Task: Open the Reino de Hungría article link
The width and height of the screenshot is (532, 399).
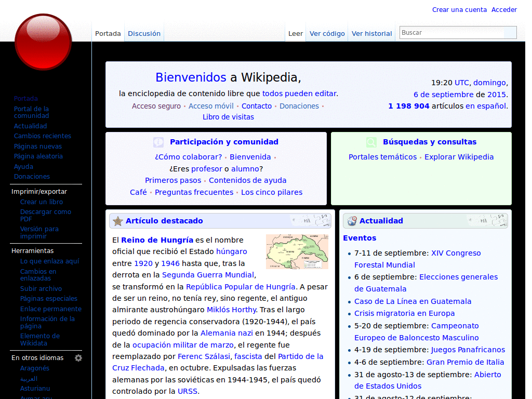Action: pos(157,240)
